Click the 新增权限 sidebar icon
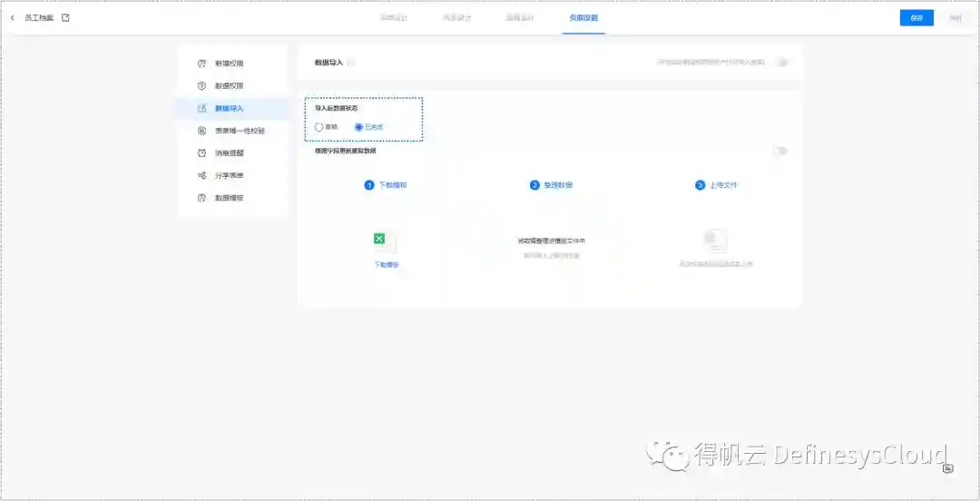The image size is (980, 501). click(202, 64)
